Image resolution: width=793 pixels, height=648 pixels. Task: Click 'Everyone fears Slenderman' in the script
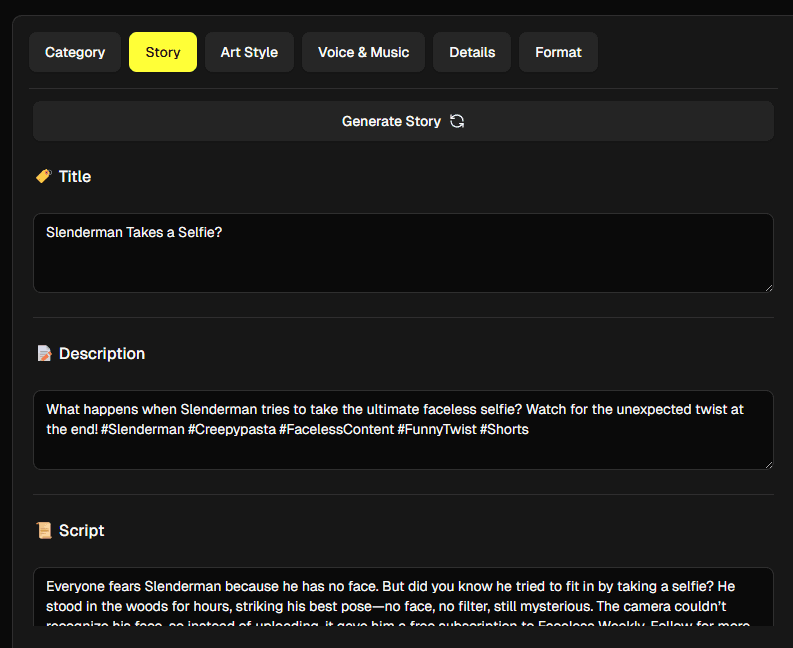point(134,586)
